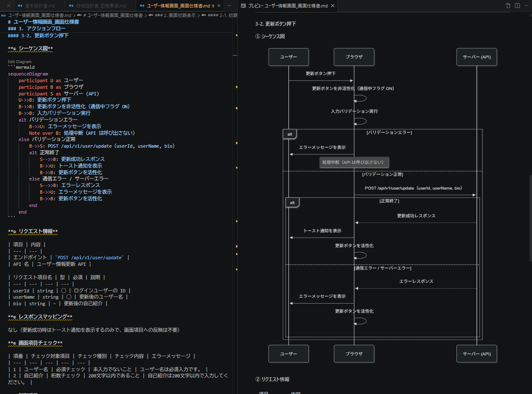Click the outer 'alt' label in the diagram
Screen dimensions: 532x394
coord(290,134)
